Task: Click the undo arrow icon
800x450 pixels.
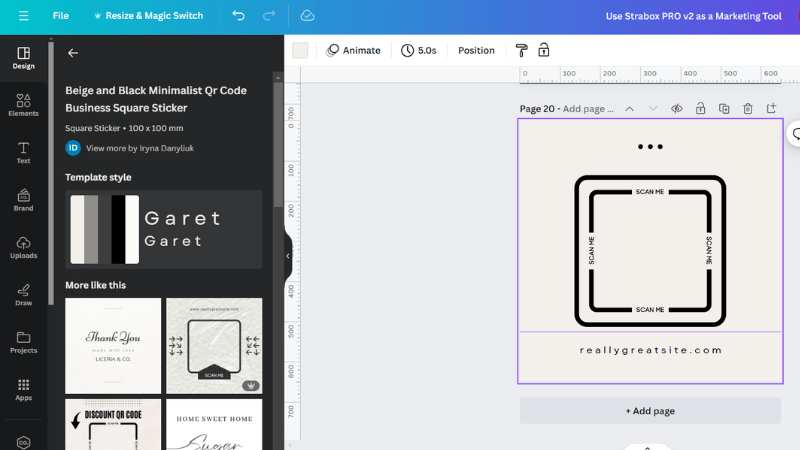Action: pyautogui.click(x=238, y=16)
